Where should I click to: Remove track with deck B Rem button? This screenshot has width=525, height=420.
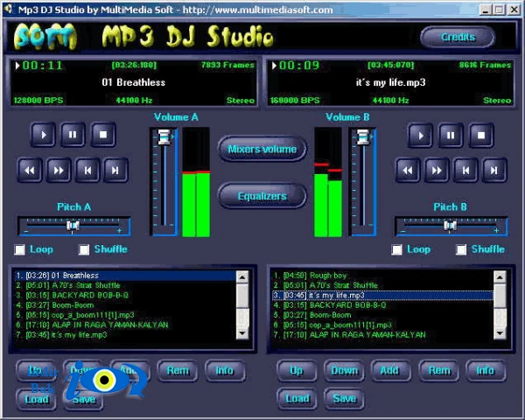pyautogui.click(x=439, y=370)
